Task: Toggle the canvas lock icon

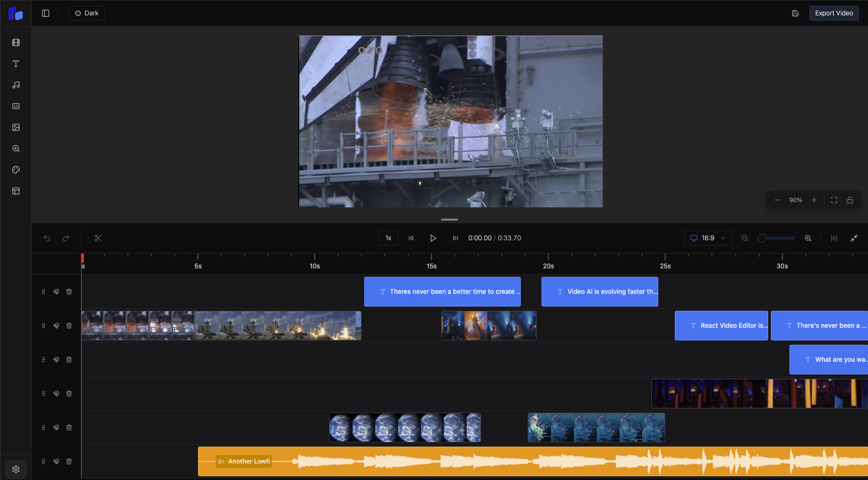Action: coord(850,200)
